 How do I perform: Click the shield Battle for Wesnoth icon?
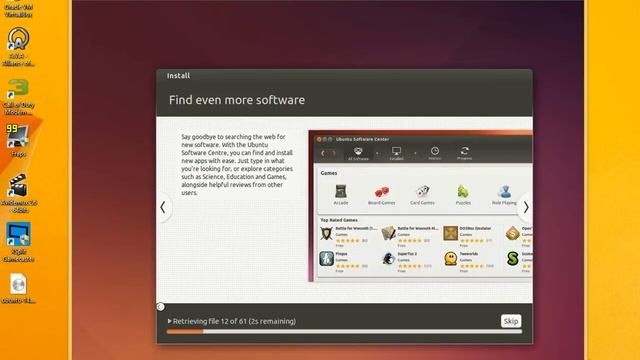[326, 233]
